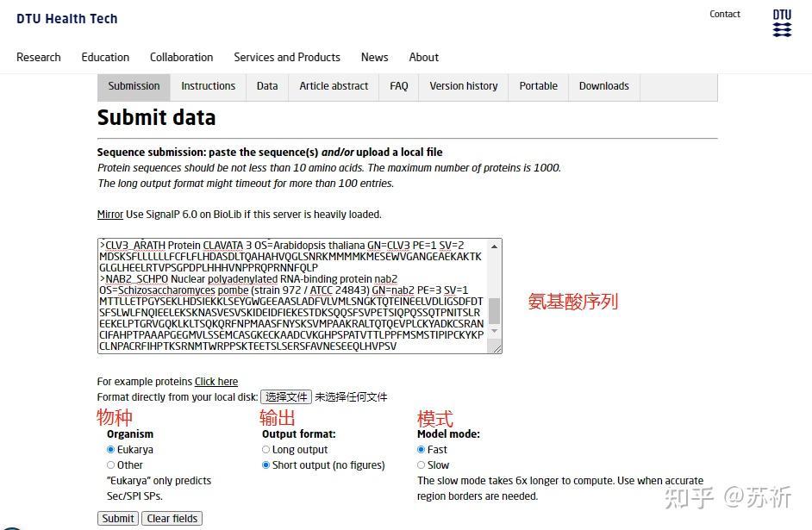
Task: Click Clear fields to reset the form
Action: pos(172,518)
